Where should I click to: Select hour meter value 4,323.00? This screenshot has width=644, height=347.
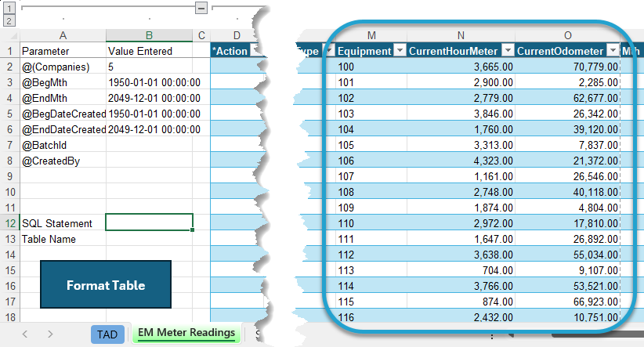pos(461,161)
